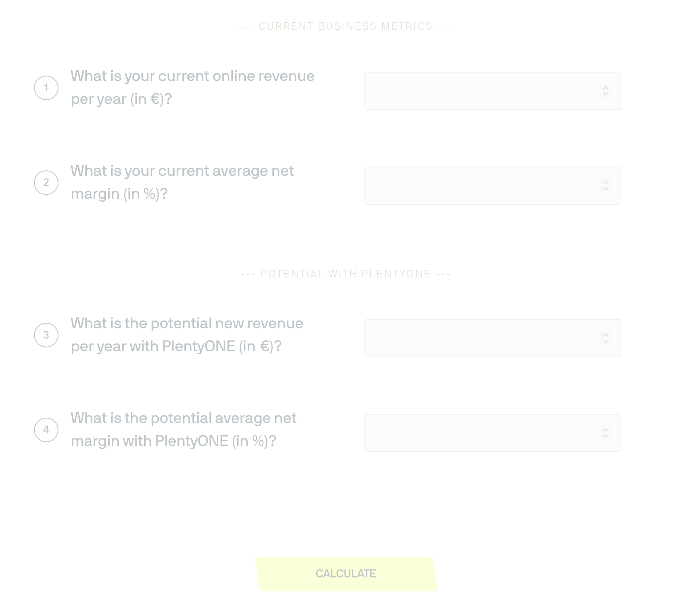Click the "Potential with PlentyONE" section heading

pos(346,274)
